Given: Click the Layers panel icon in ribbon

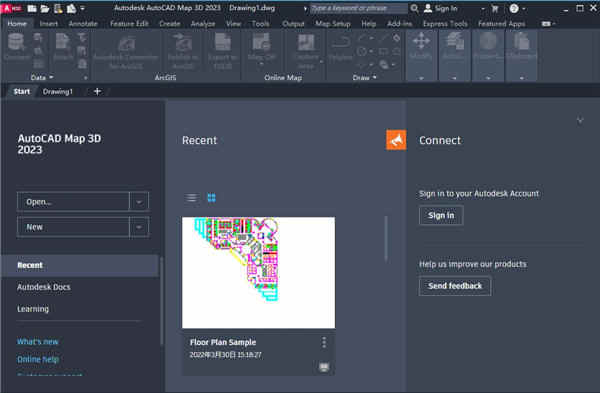Looking at the screenshot, I should point(454,41).
